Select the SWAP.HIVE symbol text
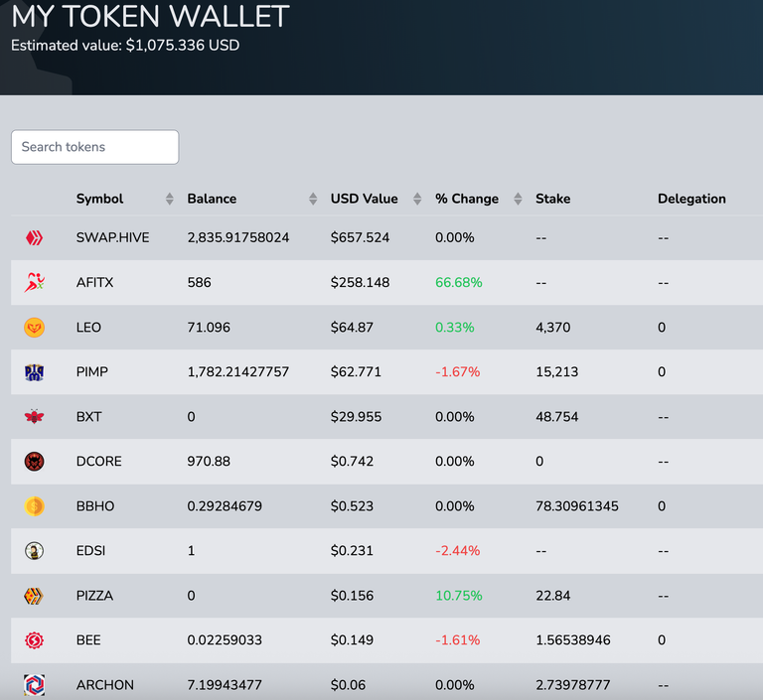The width and height of the screenshot is (763, 700). pos(112,238)
